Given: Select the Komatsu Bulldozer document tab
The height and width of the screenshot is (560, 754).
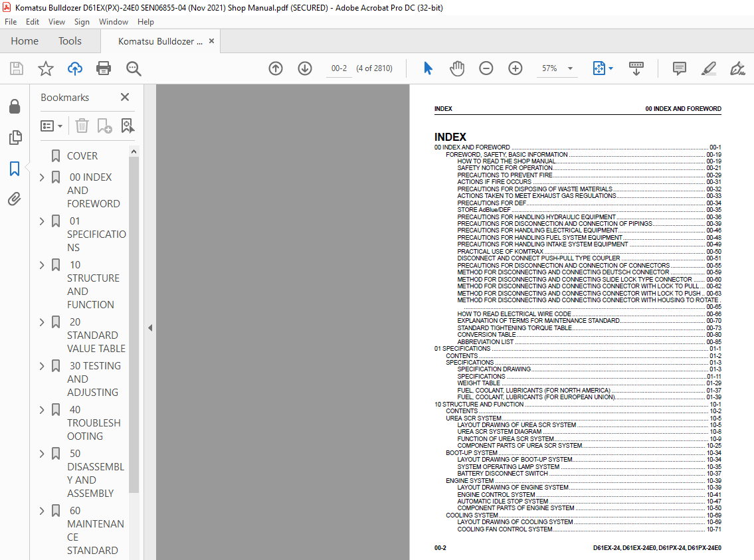Looking at the screenshot, I should point(160,41).
